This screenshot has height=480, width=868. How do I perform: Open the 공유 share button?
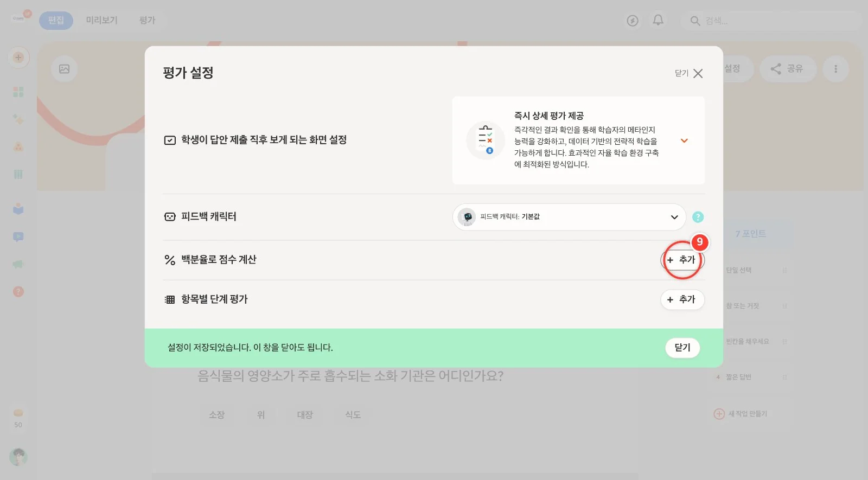(787, 69)
